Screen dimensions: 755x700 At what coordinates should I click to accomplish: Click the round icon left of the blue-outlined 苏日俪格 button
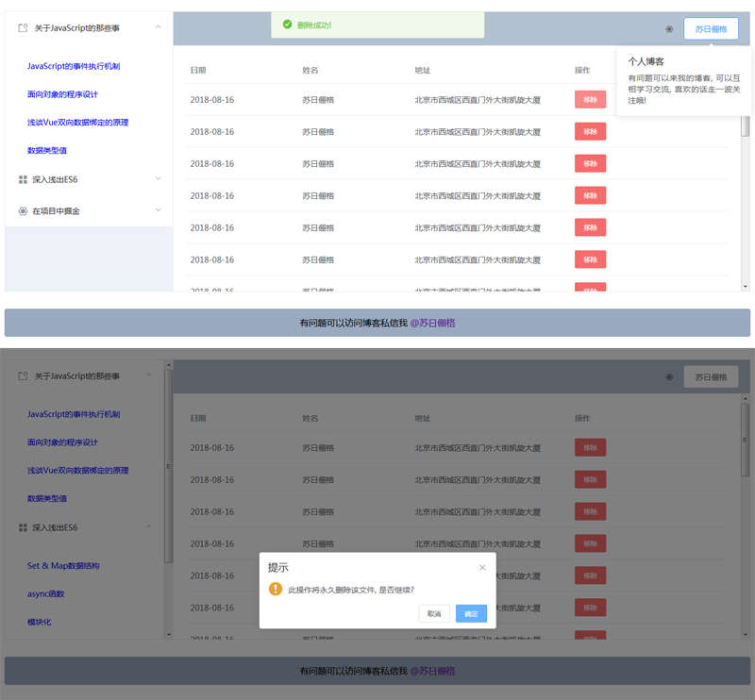click(x=669, y=29)
